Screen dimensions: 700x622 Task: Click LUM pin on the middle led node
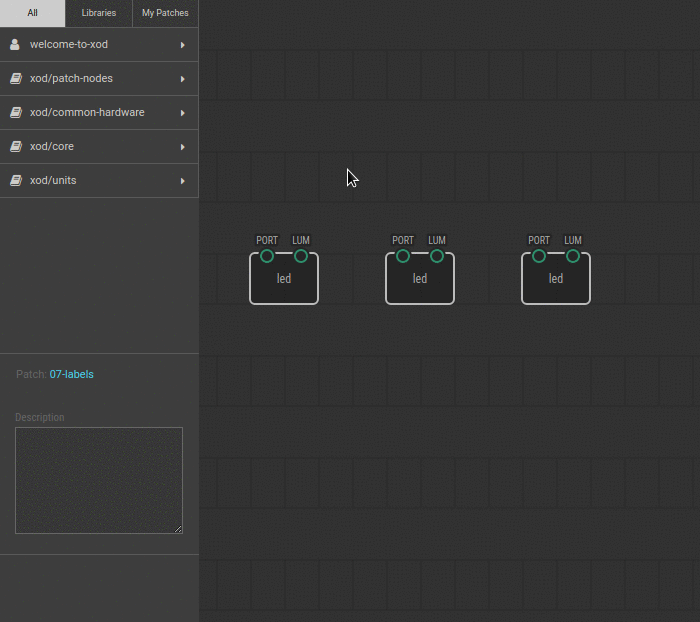(437, 256)
